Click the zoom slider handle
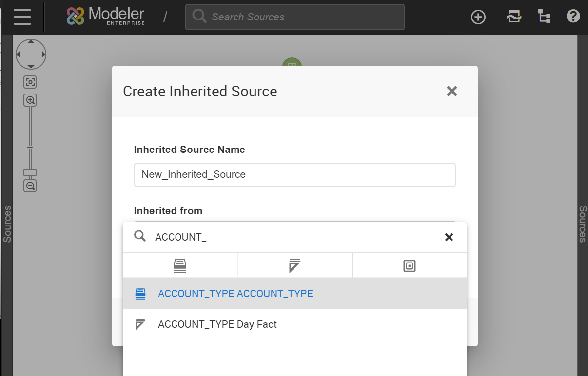The height and width of the screenshot is (376, 588). (x=30, y=172)
